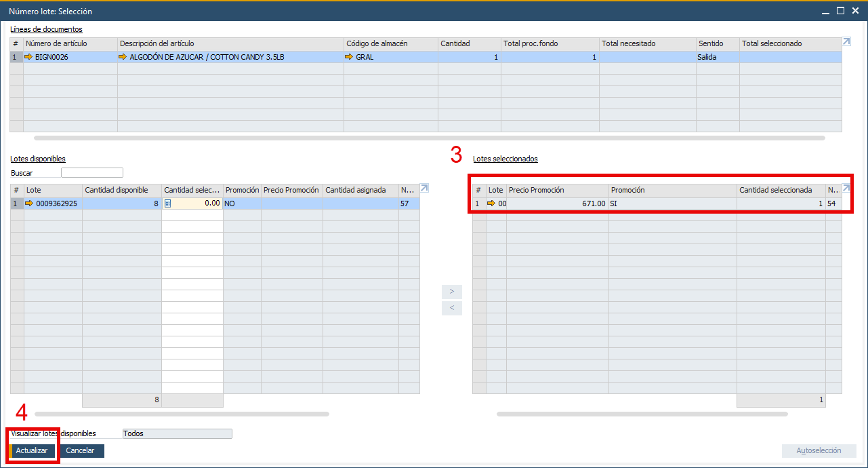Click batch number 0009362925
The width and height of the screenshot is (868, 468).
(x=56, y=203)
